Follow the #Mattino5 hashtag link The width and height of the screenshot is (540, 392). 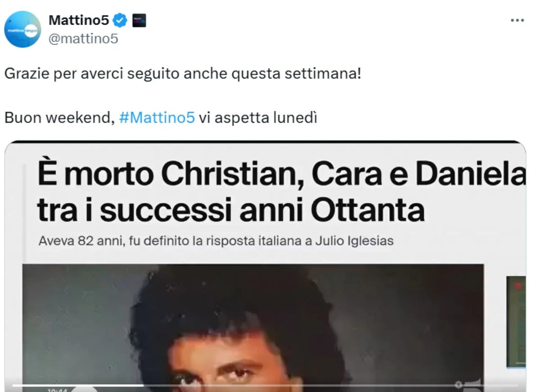point(157,117)
